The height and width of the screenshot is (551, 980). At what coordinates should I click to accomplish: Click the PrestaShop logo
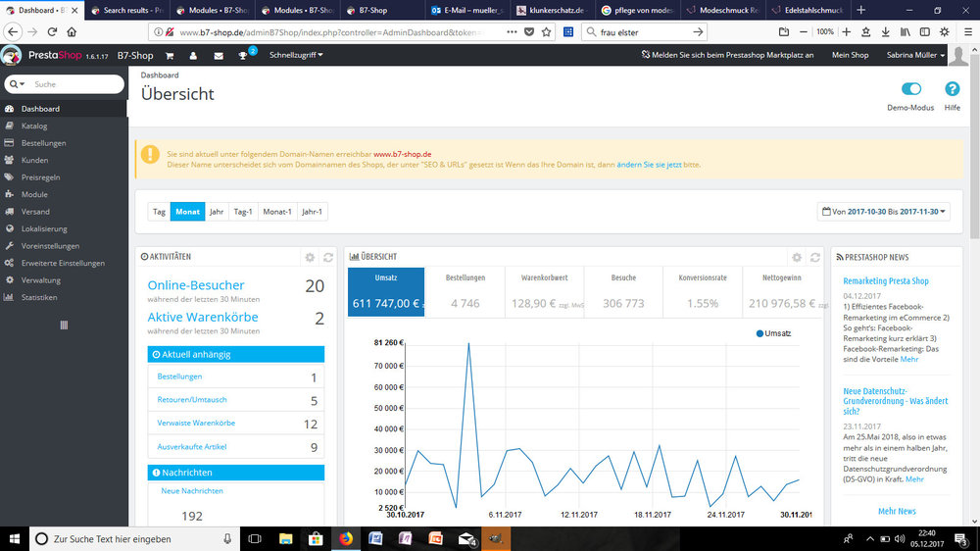42,55
